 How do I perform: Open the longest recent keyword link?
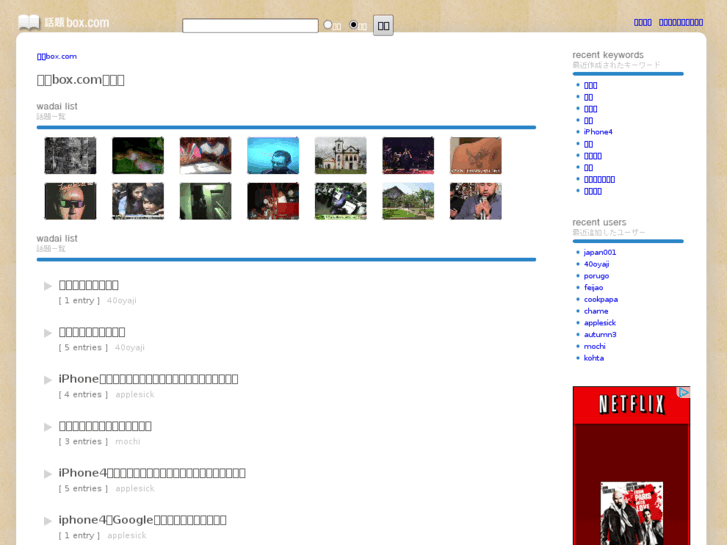[599, 180]
